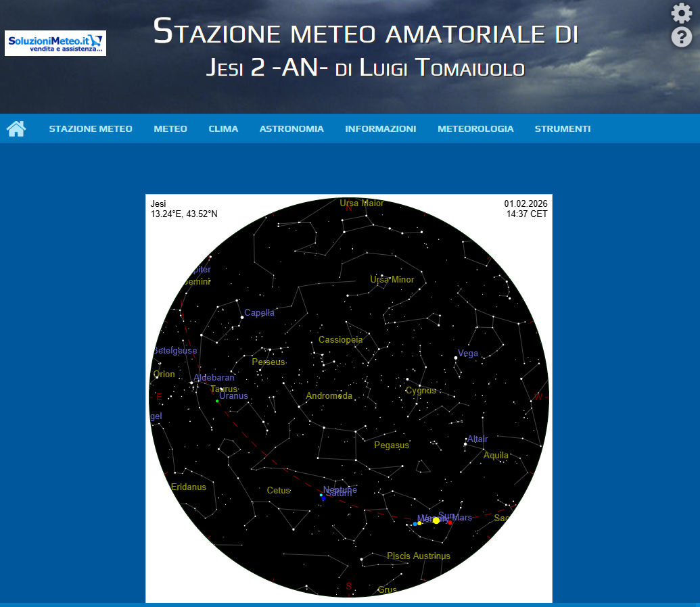Image resolution: width=700 pixels, height=607 pixels.
Task: Click the red Mars dot on the chart
Action: (450, 523)
